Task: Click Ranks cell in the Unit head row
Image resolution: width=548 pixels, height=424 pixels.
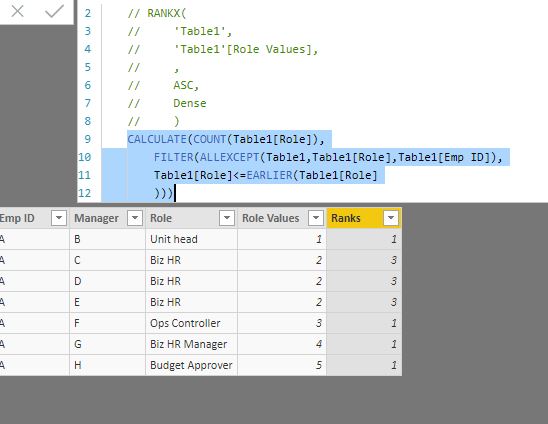Action: click(364, 239)
